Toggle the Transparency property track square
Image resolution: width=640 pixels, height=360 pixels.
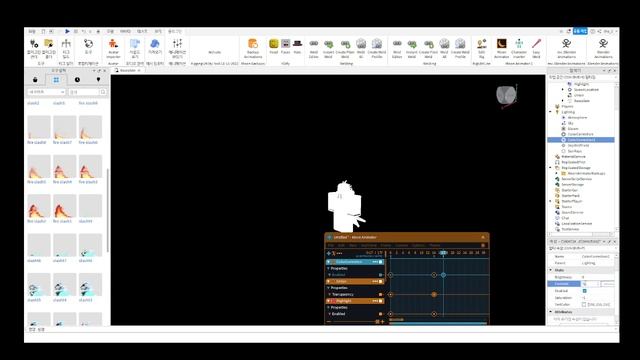click(381, 295)
